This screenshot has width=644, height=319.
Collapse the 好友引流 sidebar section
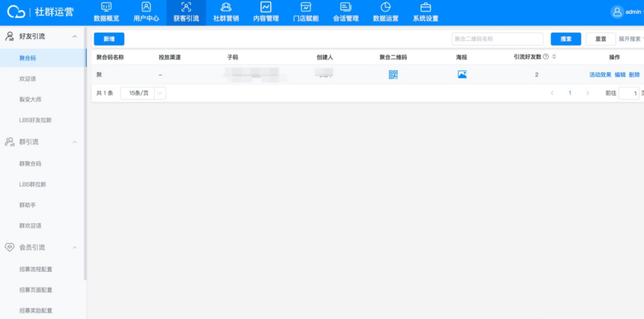[x=75, y=36]
